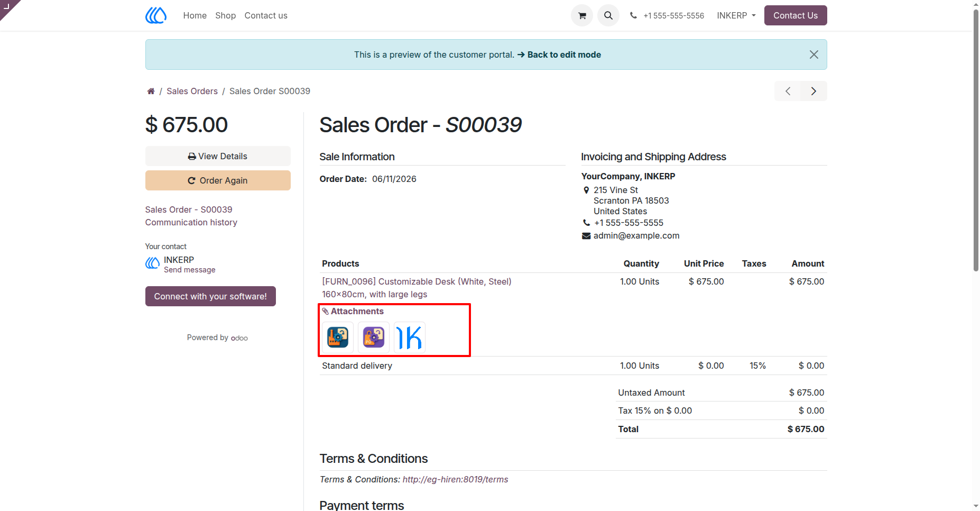Open the INKERP user dropdown menu
This screenshot has width=980, height=511.
(x=736, y=15)
